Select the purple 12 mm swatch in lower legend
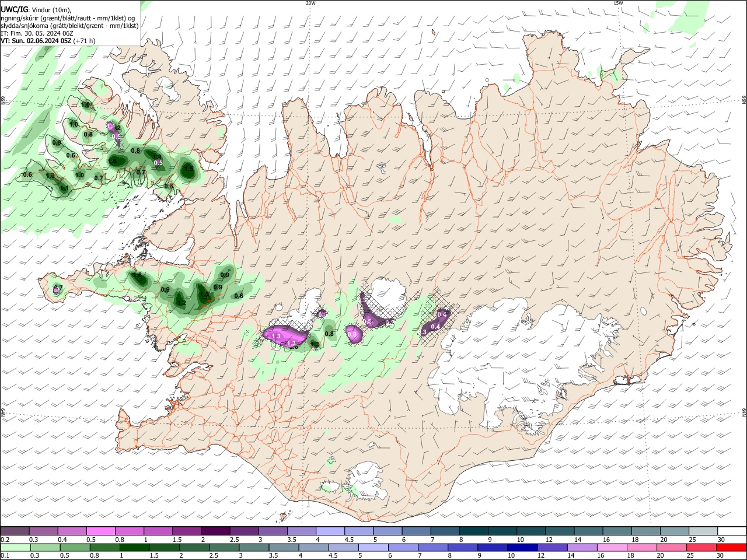The height and width of the screenshot is (560, 747). [x=552, y=547]
